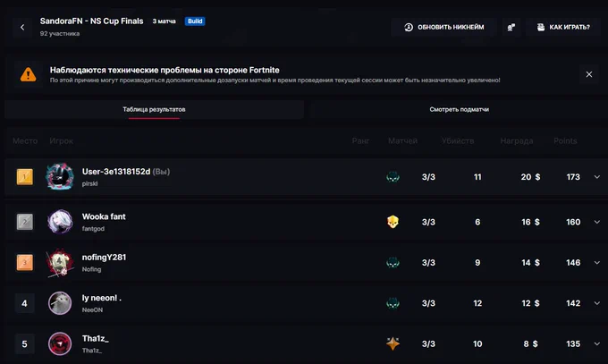Expand the ly neeon! row chevron
The image size is (608, 364).
coord(596,303)
